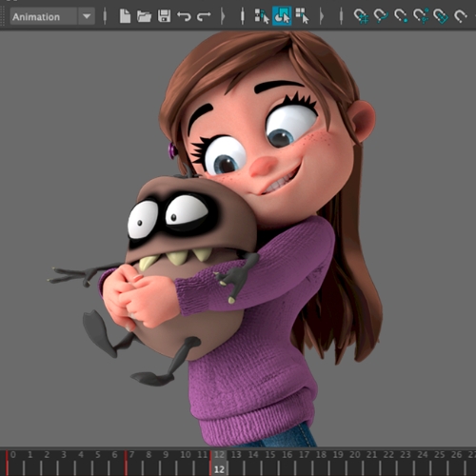Toggle snap to points magnet
The height and width of the screenshot is (476, 476).
click(401, 16)
